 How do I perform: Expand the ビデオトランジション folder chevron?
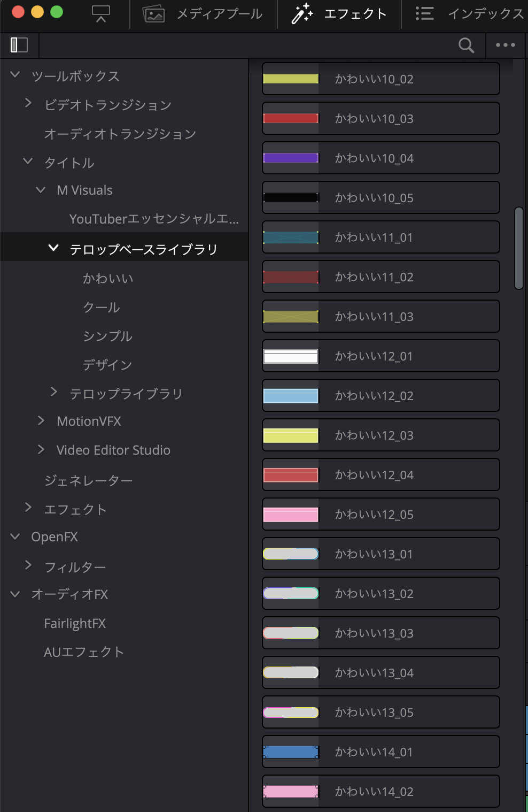click(x=28, y=103)
